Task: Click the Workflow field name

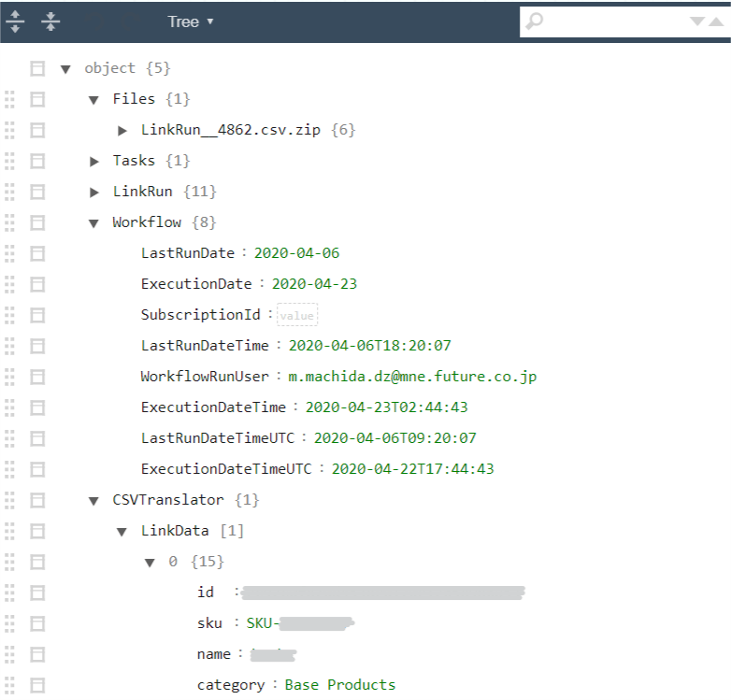Action: coord(147,222)
